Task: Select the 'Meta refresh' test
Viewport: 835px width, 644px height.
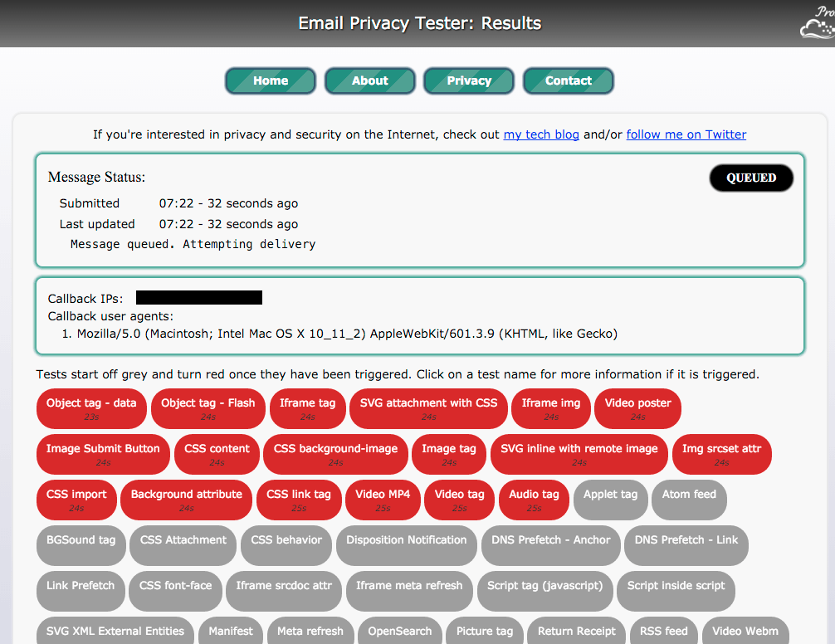Action: pos(310,631)
